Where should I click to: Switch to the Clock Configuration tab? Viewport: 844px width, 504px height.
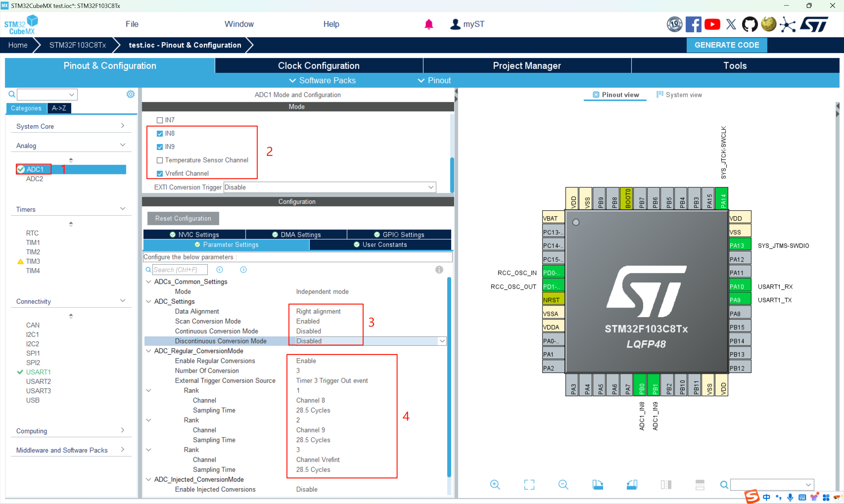point(319,65)
